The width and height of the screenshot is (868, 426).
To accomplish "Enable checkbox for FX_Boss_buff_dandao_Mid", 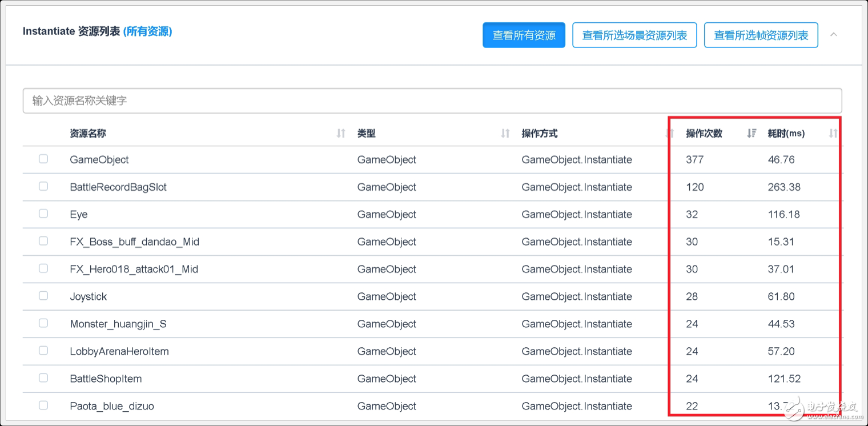I will [x=43, y=242].
